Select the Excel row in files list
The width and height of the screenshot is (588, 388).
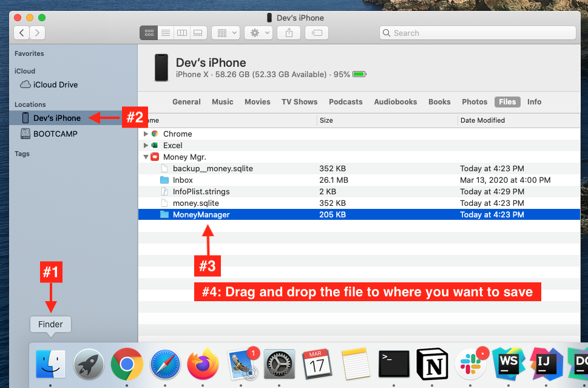coord(359,145)
